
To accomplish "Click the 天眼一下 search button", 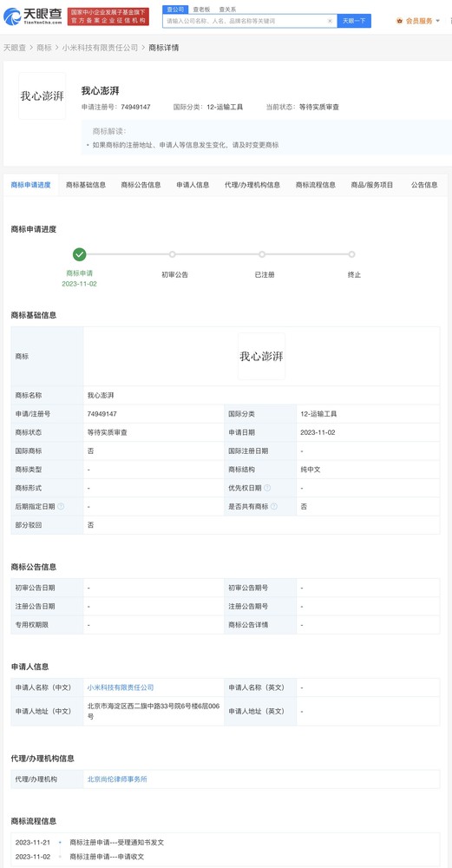I will [x=354, y=21].
